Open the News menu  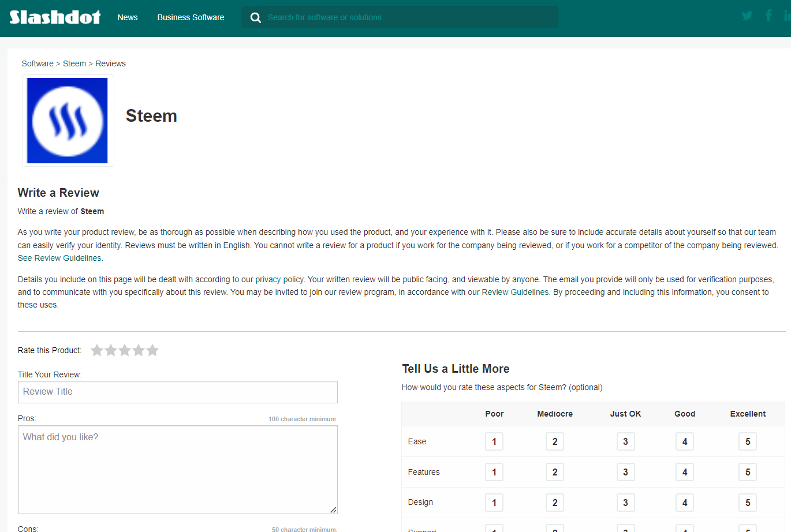tap(128, 17)
